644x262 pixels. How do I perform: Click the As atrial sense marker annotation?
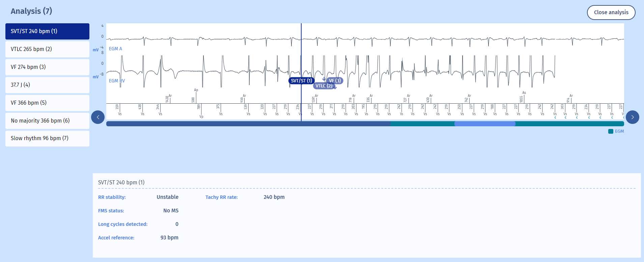pyautogui.click(x=524, y=93)
